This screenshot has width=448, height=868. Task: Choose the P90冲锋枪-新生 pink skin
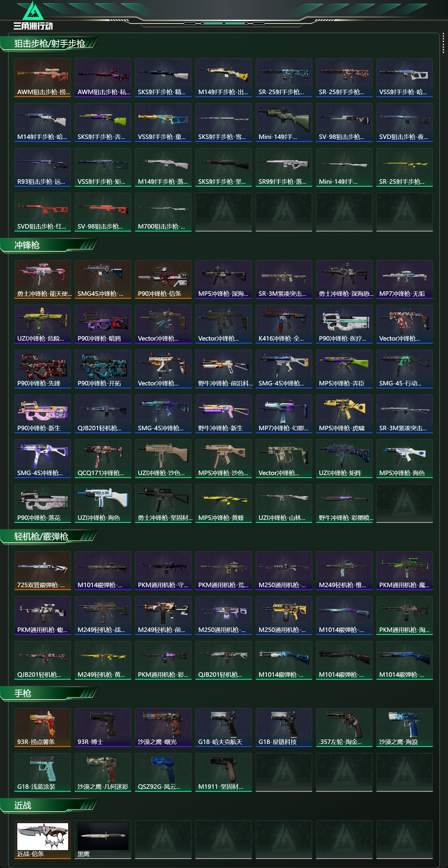click(x=42, y=414)
